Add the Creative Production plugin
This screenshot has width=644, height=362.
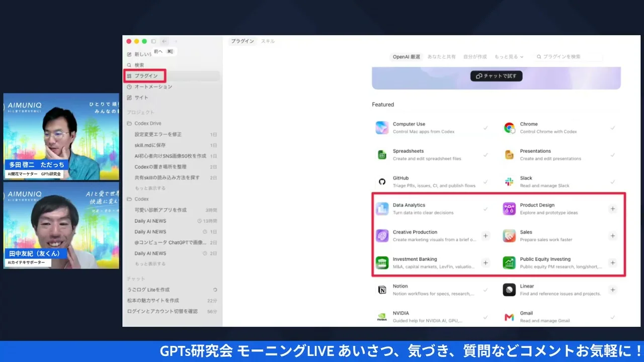486,236
